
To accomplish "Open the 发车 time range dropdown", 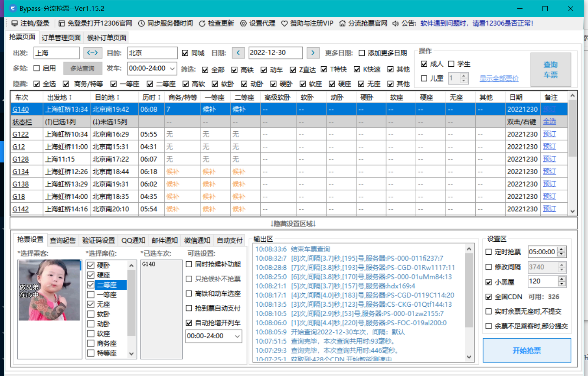I will click(173, 68).
